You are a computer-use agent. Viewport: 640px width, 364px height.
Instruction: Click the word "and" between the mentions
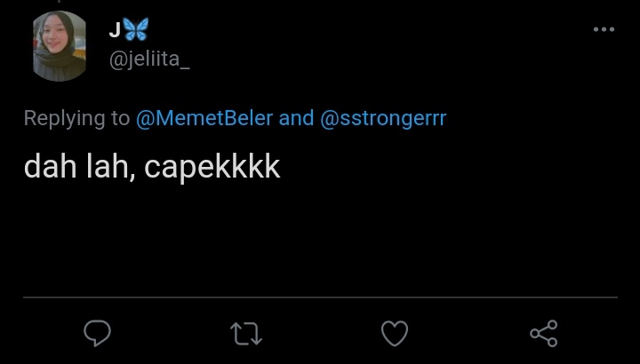tap(297, 118)
